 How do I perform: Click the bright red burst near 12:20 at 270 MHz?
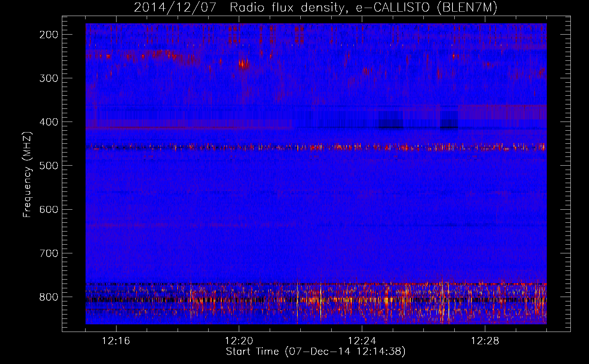pos(244,64)
